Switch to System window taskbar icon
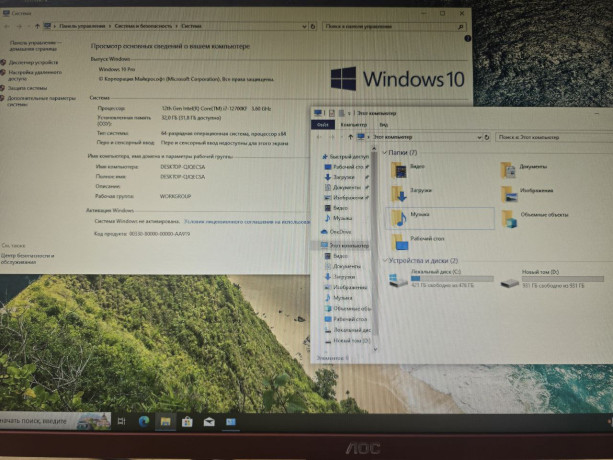Viewport: 613px width, 460px height. click(231, 422)
